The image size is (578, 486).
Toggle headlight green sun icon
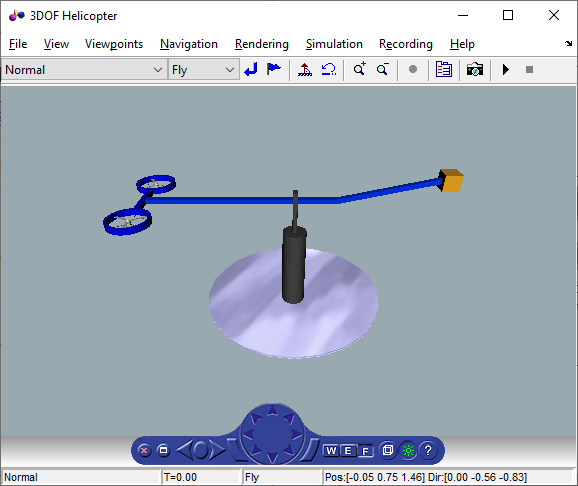[408, 451]
